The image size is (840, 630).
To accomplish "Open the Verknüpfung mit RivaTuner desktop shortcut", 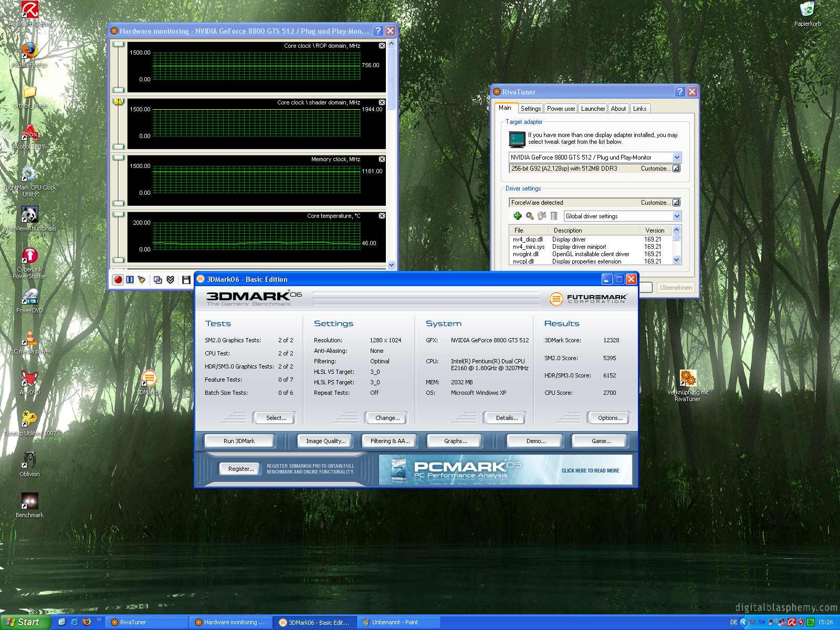I will click(688, 385).
